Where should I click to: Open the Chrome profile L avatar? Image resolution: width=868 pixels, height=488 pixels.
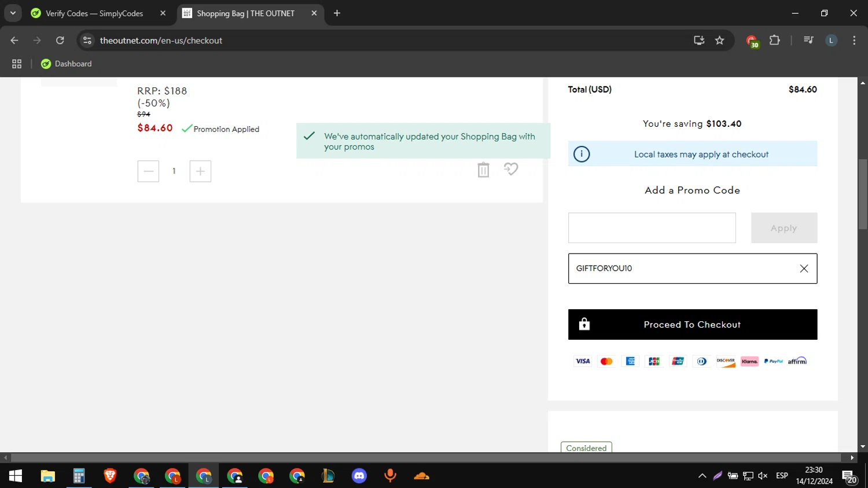pos(832,41)
